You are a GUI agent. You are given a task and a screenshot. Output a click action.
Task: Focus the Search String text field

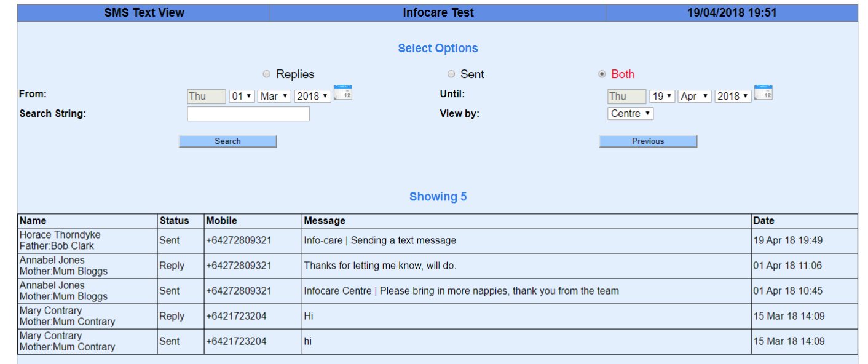(248, 114)
